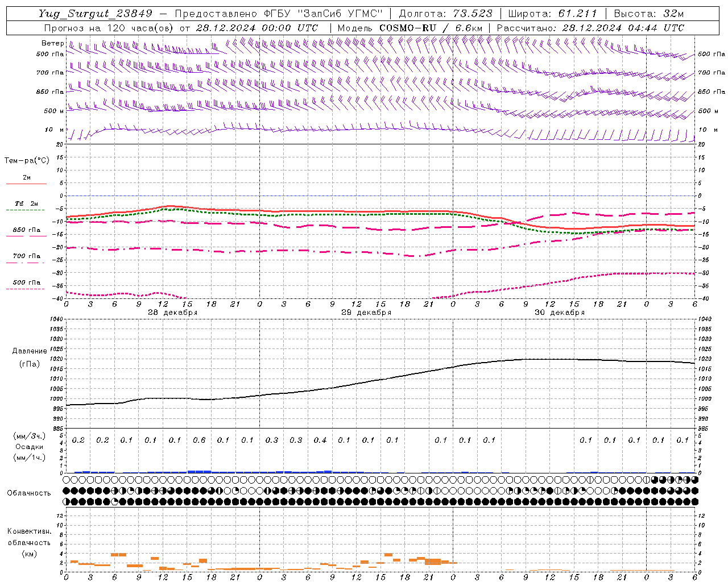728x582 pixels.
Task: Click the Облачность row label
Action: click(29, 493)
